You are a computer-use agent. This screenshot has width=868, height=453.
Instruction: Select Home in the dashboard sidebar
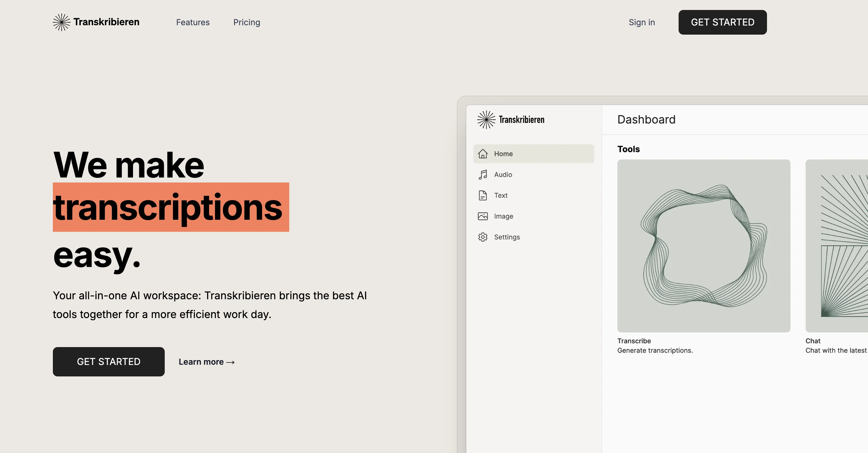click(534, 154)
